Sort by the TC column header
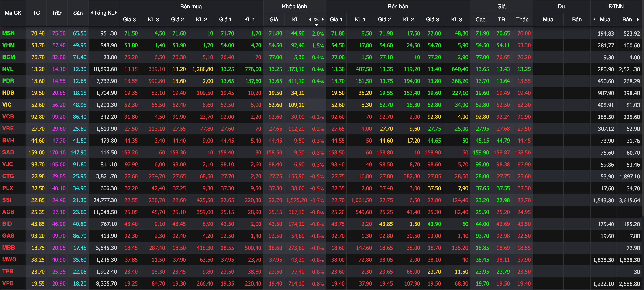Image resolution: width=644 pixels, height=290 pixels. pyautogui.click(x=36, y=13)
